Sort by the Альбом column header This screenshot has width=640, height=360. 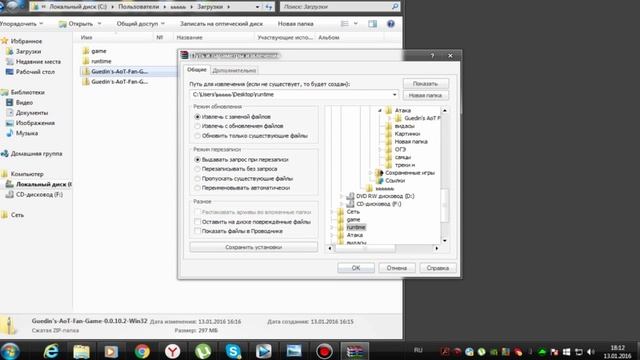[329, 37]
